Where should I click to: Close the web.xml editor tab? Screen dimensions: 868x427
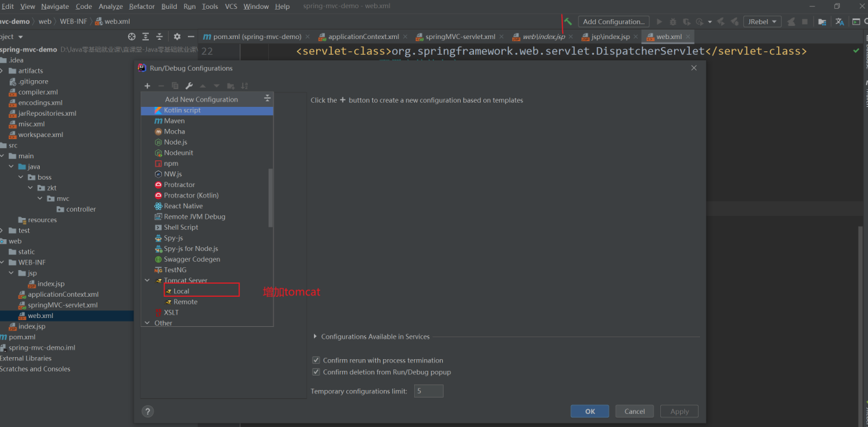pyautogui.click(x=688, y=36)
